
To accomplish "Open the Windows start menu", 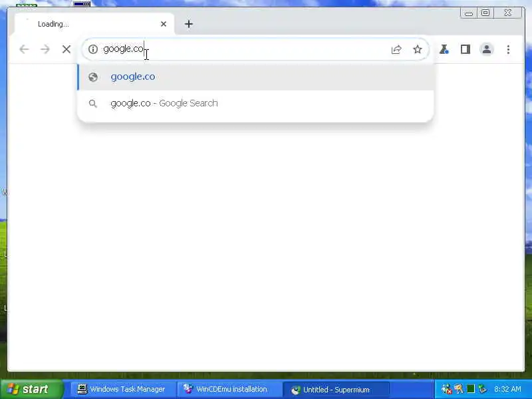I will (31, 389).
